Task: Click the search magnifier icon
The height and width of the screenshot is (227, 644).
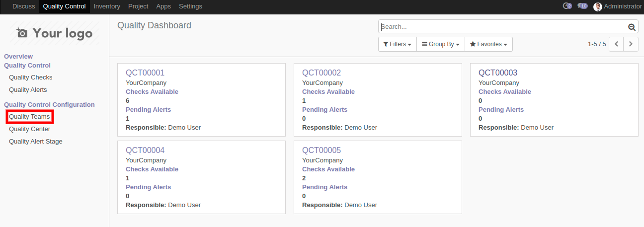Action: (632, 27)
